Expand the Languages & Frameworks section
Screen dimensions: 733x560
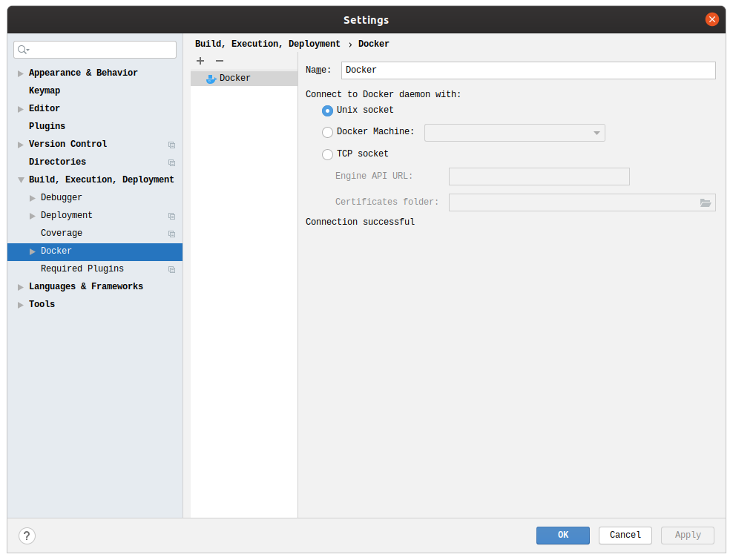[21, 287]
